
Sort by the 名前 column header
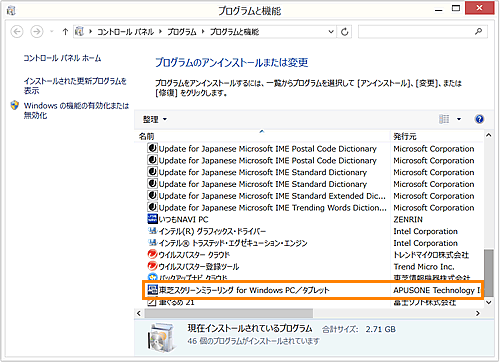click(x=262, y=136)
